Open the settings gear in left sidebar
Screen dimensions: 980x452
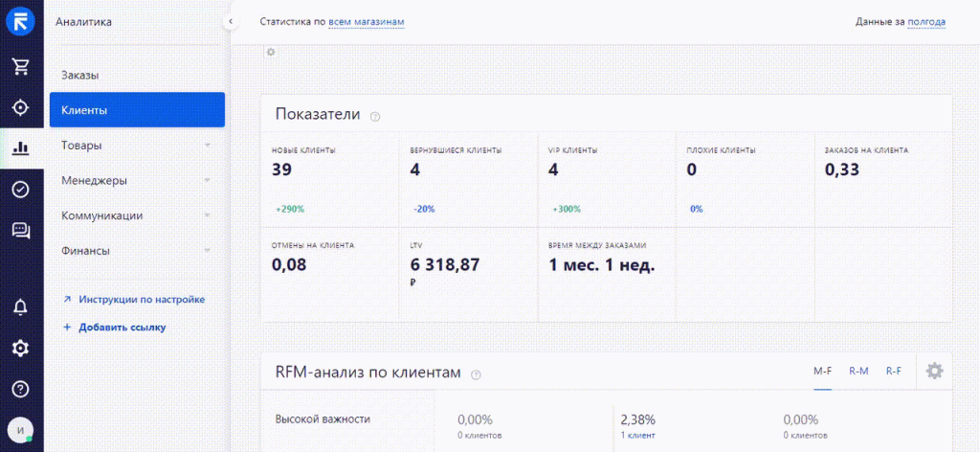(20, 348)
